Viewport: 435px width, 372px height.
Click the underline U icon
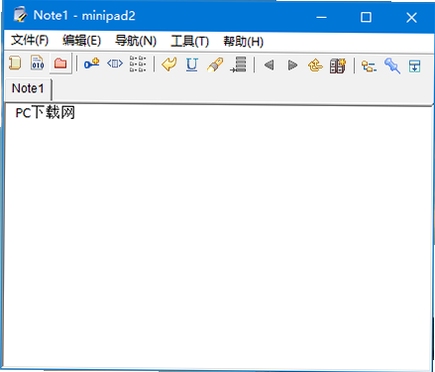192,64
